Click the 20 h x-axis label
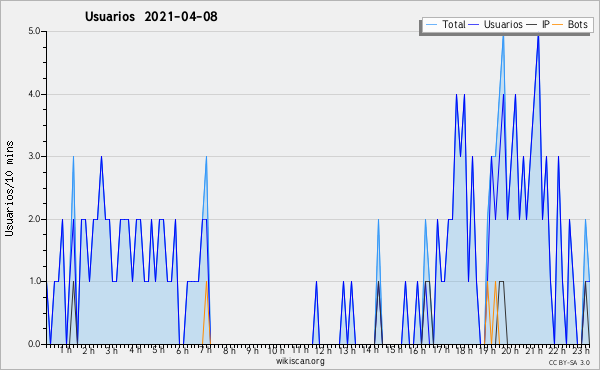Viewport: 600px width, 370px height. (510, 350)
